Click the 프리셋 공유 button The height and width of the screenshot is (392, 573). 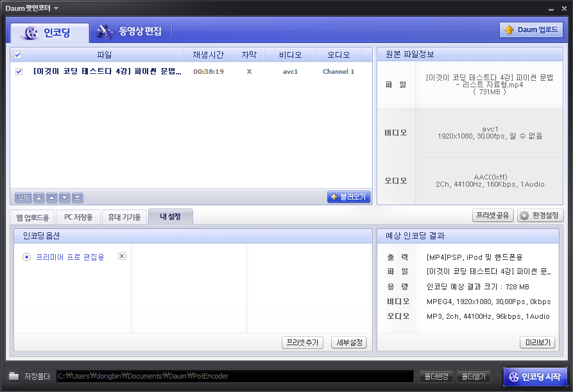pyautogui.click(x=493, y=216)
